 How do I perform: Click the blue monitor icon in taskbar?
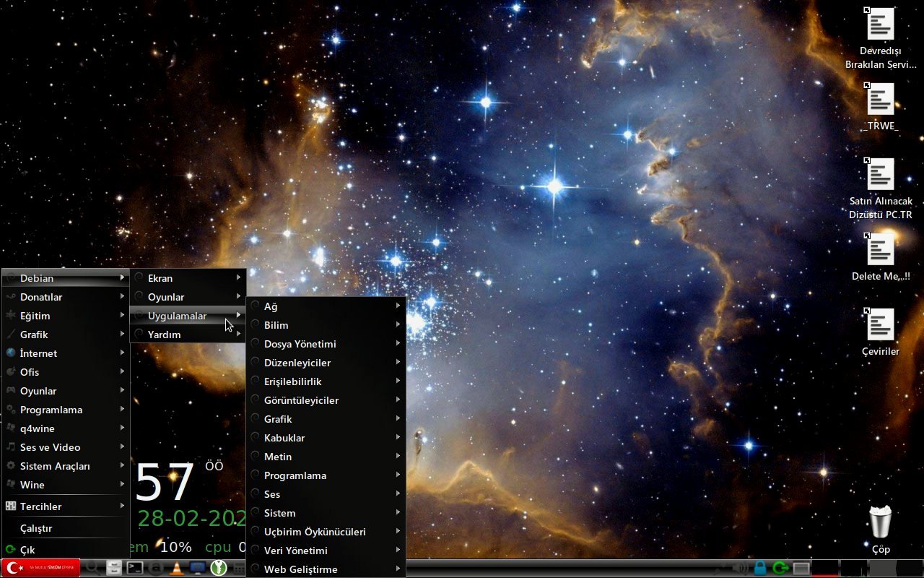pyautogui.click(x=196, y=568)
